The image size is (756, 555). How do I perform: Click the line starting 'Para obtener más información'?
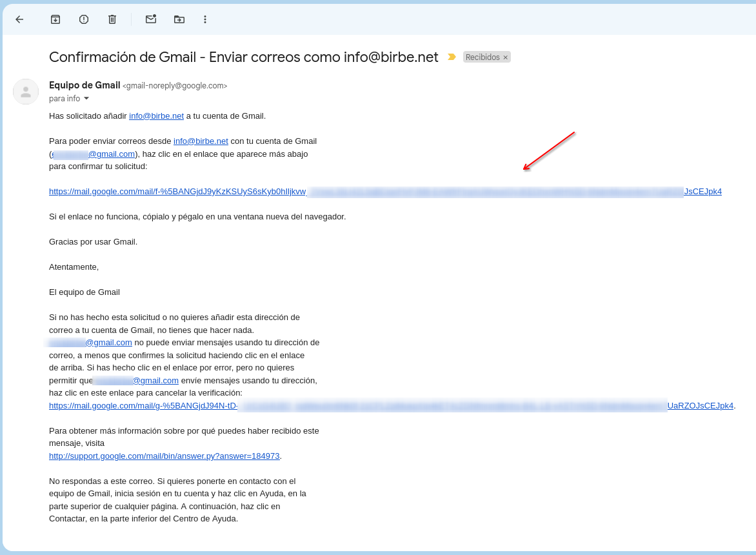(184, 430)
